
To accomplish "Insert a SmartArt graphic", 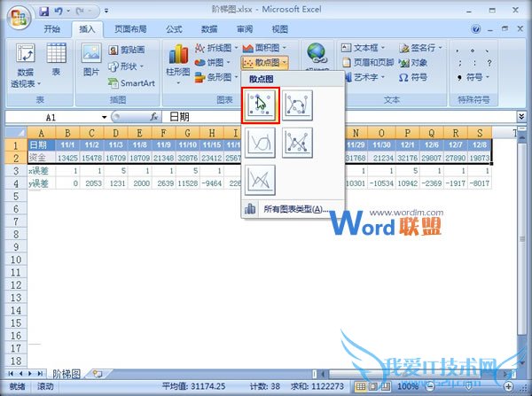I will pyautogui.click(x=131, y=82).
